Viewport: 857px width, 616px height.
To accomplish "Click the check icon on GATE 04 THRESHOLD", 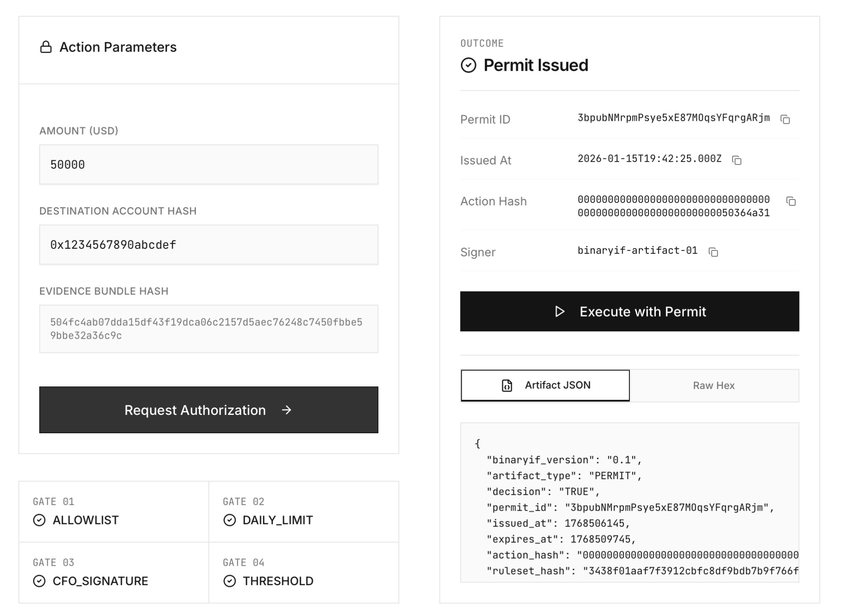I will [x=229, y=581].
